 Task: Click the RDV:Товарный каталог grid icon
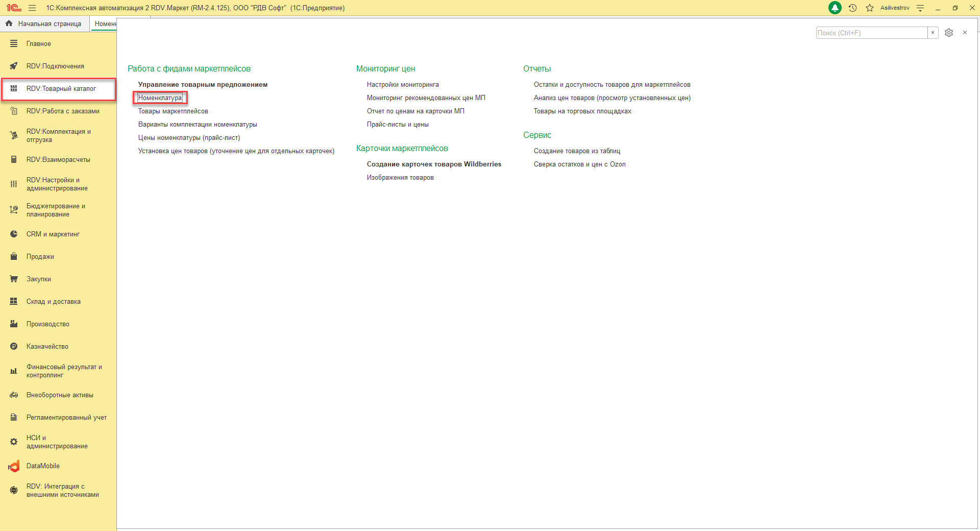click(14, 89)
